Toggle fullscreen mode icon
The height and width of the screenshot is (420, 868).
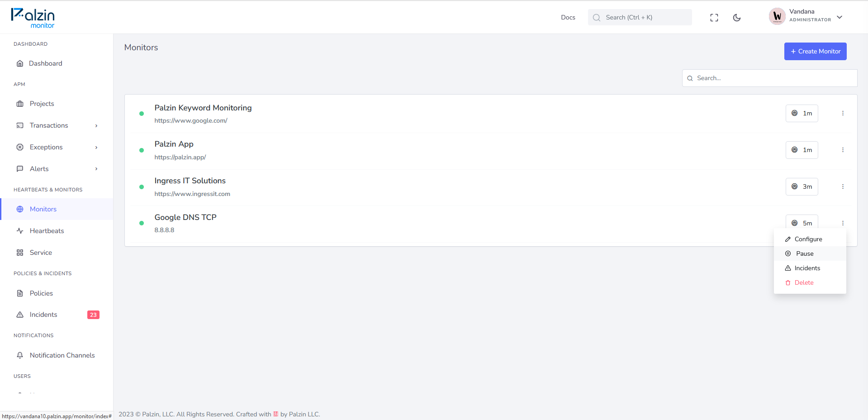(714, 18)
